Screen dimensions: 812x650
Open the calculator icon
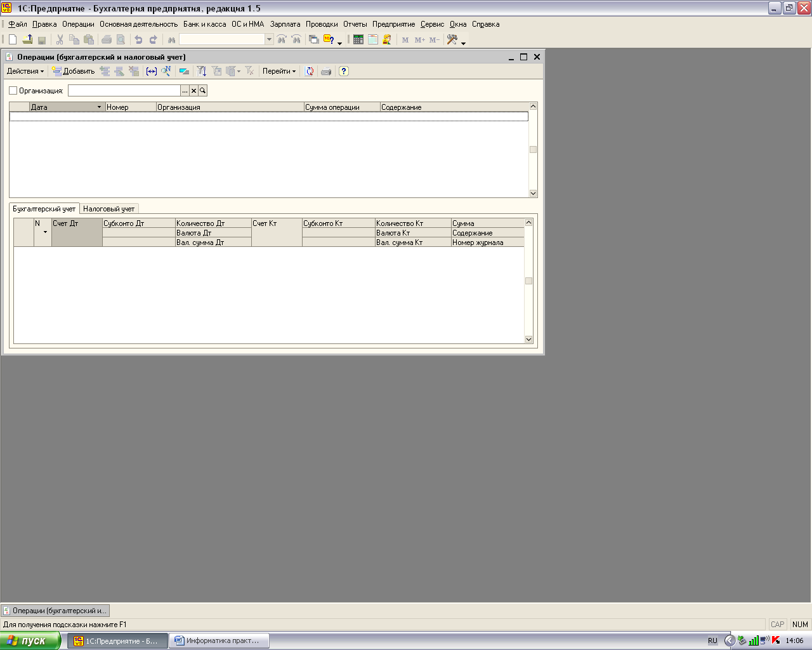(358, 39)
